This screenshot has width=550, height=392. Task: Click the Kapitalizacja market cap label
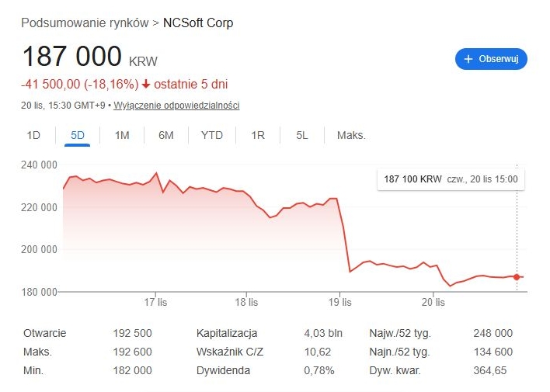tap(227, 333)
